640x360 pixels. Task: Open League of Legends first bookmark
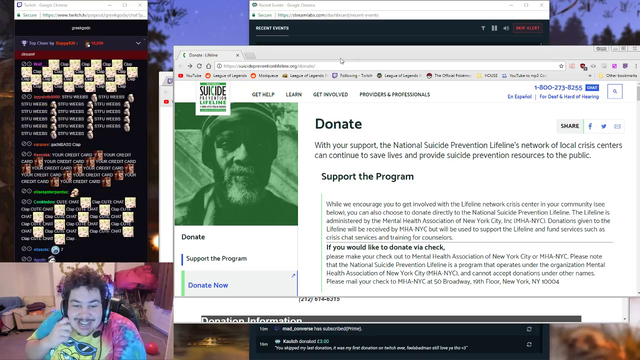(x=226, y=76)
